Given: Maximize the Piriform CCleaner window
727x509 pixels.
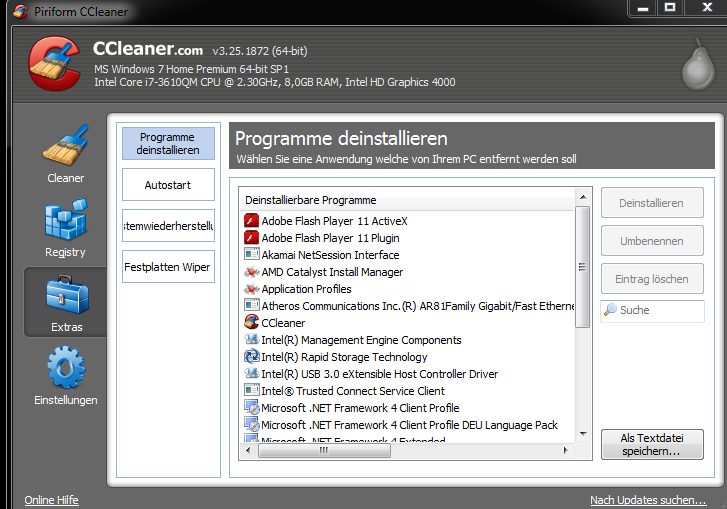Looking at the screenshot, I should click(x=670, y=8).
